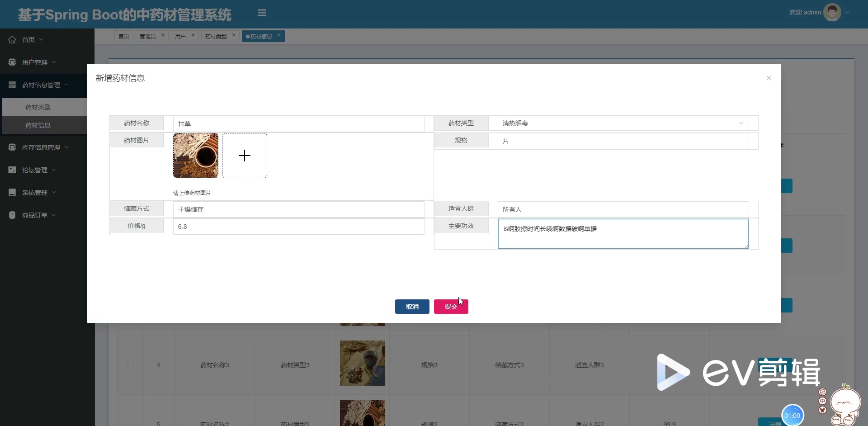
Task: Click the 价格/g input field
Action: tap(298, 227)
